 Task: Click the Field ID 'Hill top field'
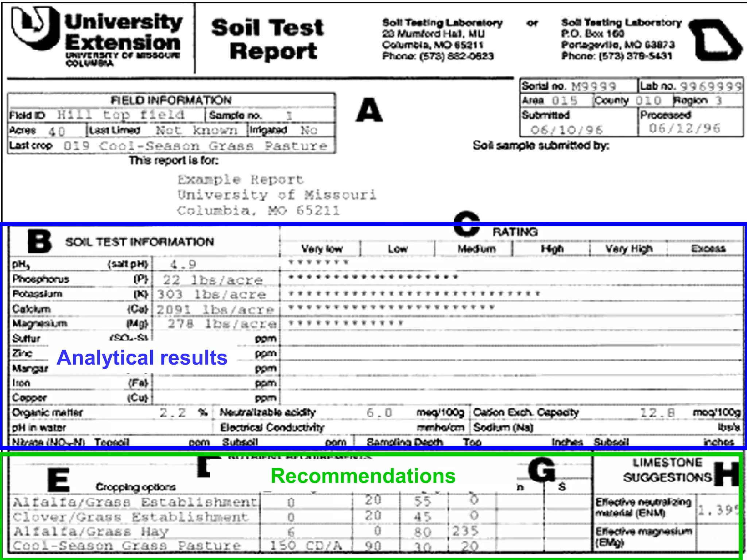pyautogui.click(x=121, y=115)
